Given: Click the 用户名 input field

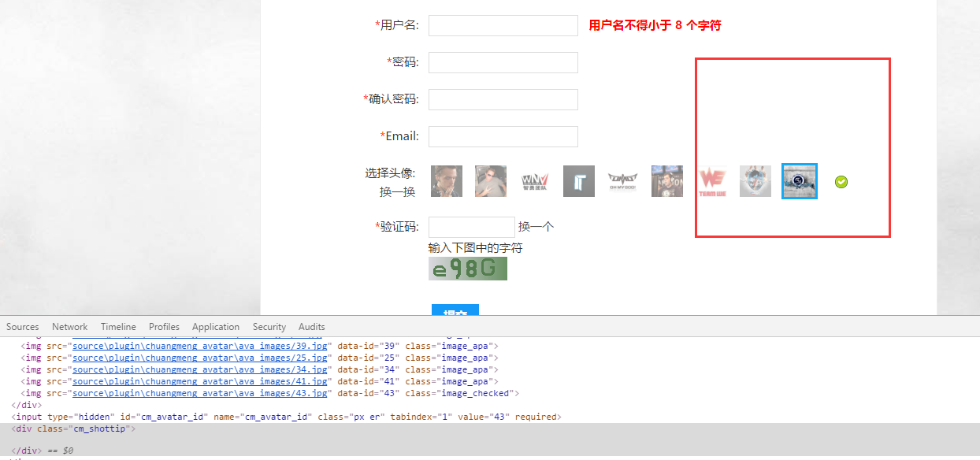Looking at the screenshot, I should [503, 25].
